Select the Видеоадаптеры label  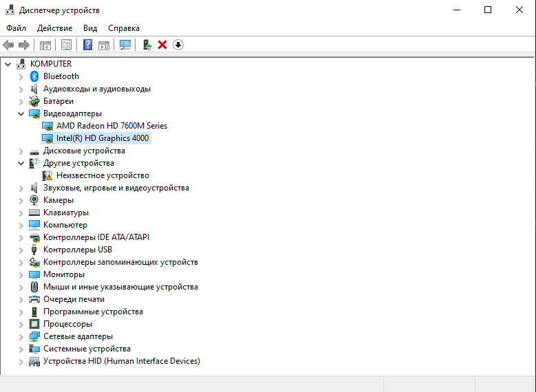[72, 113]
